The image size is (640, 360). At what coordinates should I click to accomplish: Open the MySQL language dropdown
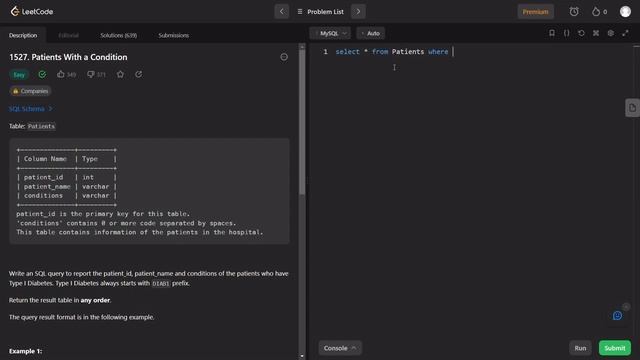tap(330, 33)
